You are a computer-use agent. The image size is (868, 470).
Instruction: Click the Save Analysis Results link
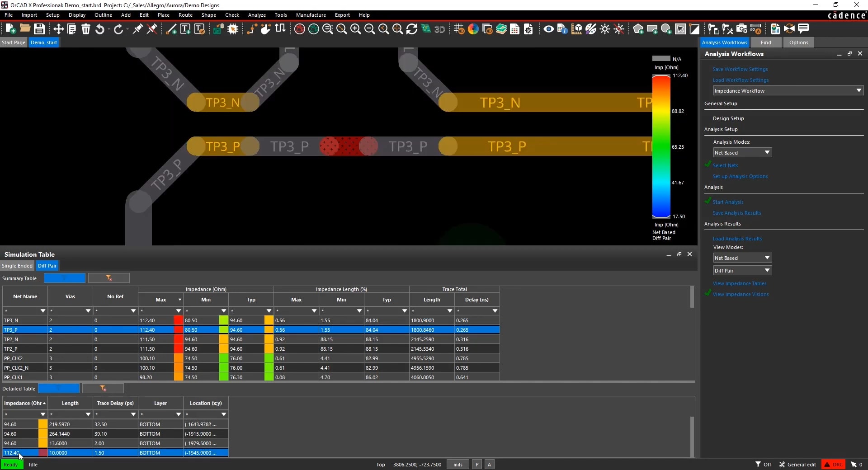point(736,213)
